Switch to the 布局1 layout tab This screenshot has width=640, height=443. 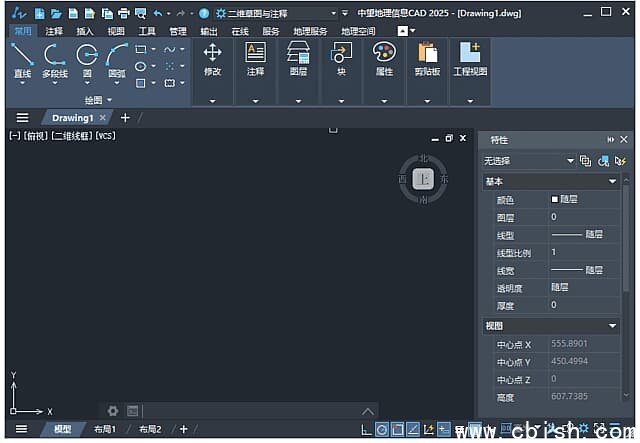click(105, 429)
